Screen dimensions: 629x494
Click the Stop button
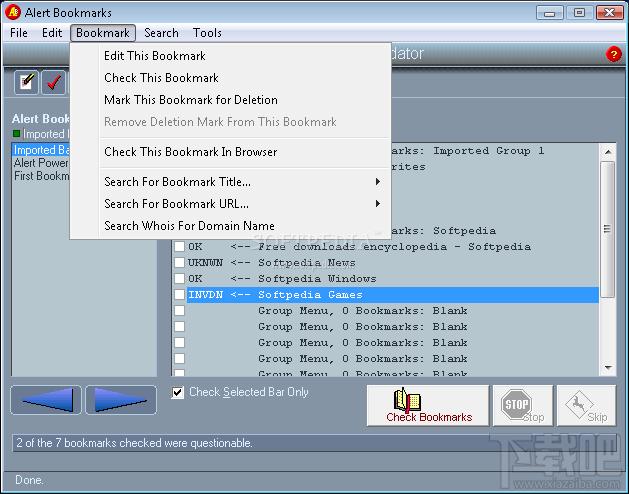[523, 405]
